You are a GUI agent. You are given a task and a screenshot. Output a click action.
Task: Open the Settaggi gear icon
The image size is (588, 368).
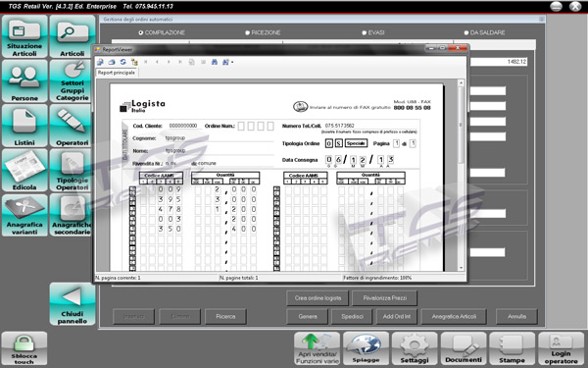point(415,348)
